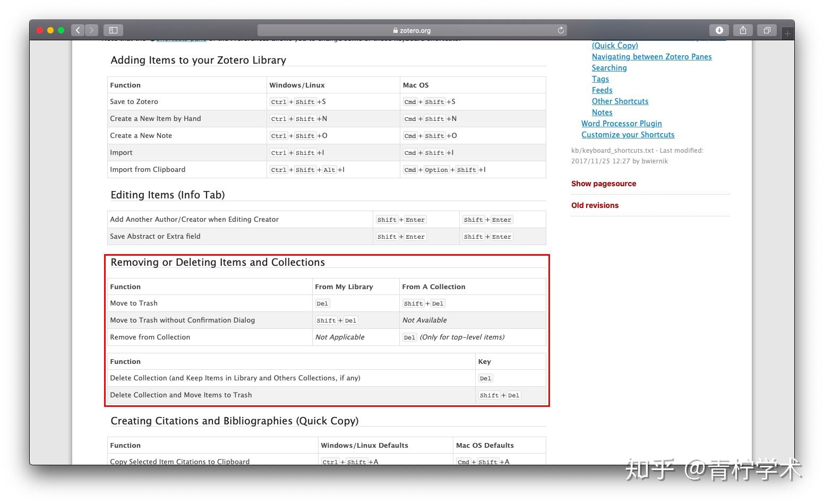This screenshot has height=504, width=824.
Task: Go back to the previous page in Safari
Action: coord(78,30)
